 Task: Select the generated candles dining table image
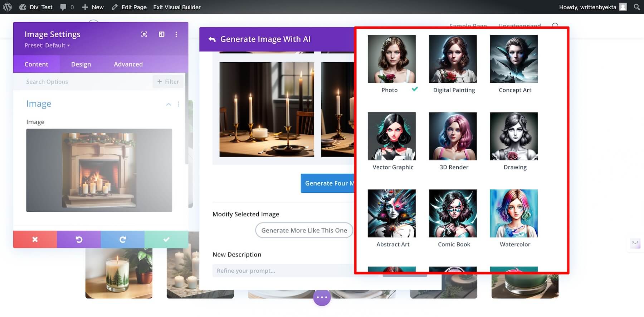(x=267, y=109)
